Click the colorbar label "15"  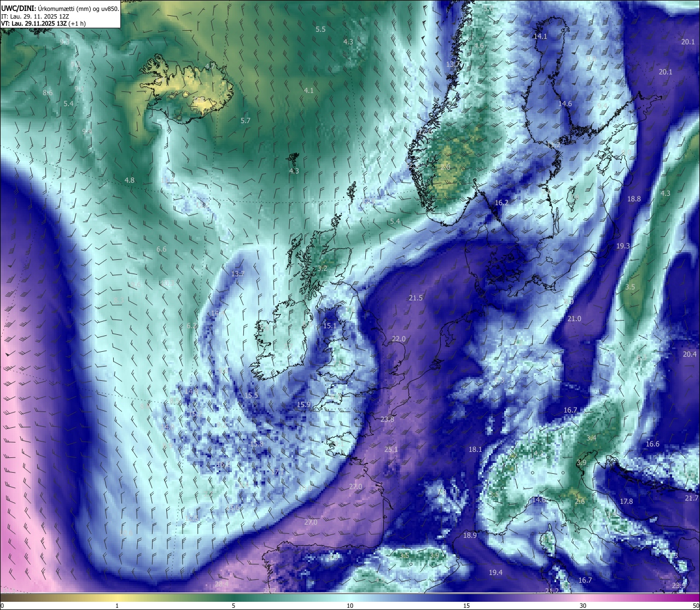pos(466,605)
